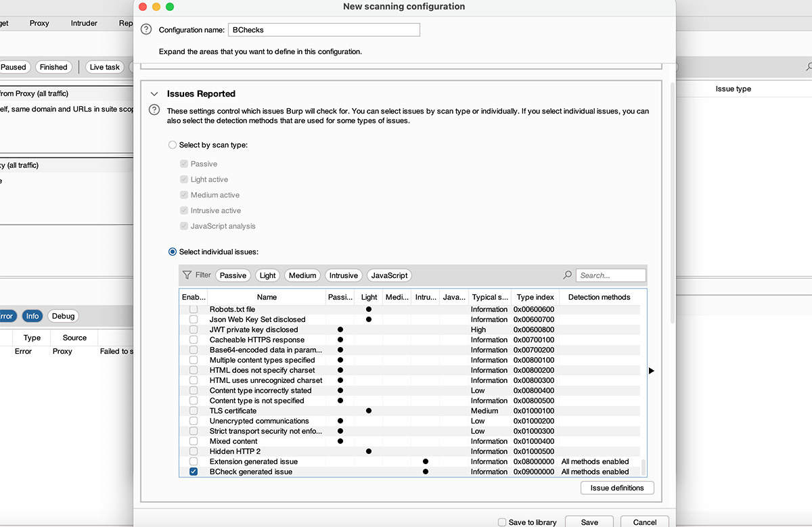Viewport: 812px width, 527px height.
Task: Filter issues by JavaScript
Action: [389, 275]
